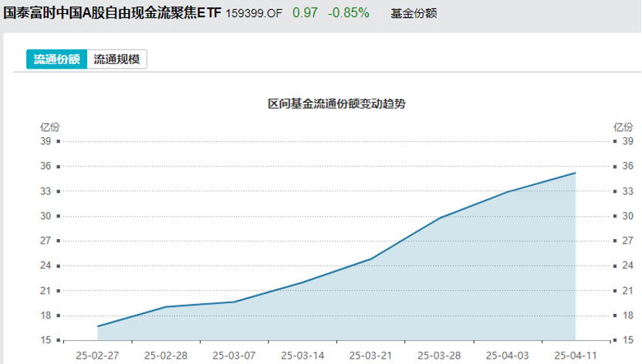Click left y-axis value 36
Screen dimensions: 642x364
tap(46, 166)
